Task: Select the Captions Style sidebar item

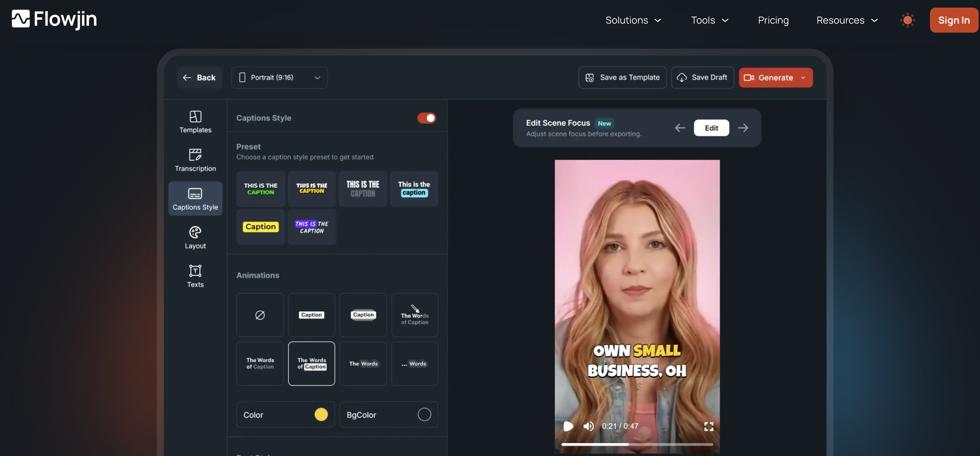Action: 195,199
